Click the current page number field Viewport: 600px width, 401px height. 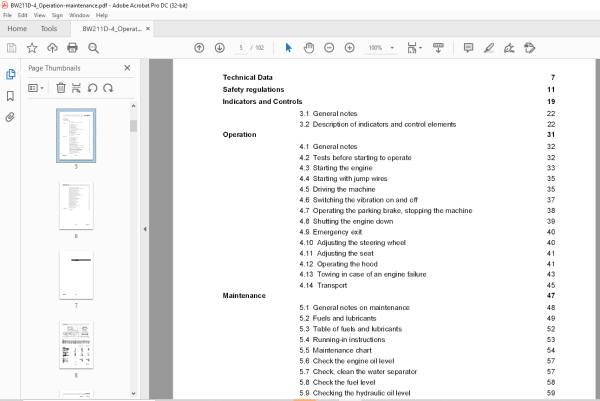pos(241,48)
